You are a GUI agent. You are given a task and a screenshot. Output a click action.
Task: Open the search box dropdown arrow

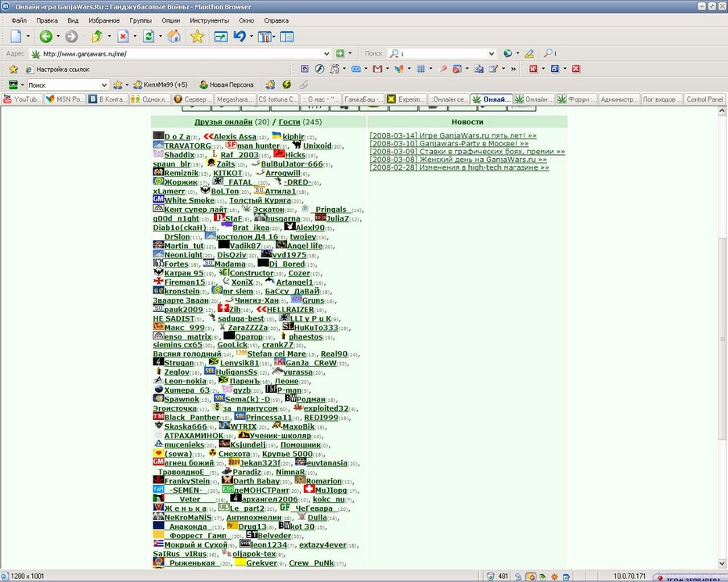492,54
